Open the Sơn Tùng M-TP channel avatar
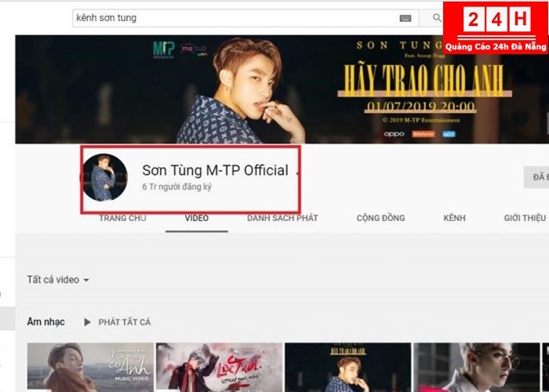The image size is (549, 392). pos(104,177)
